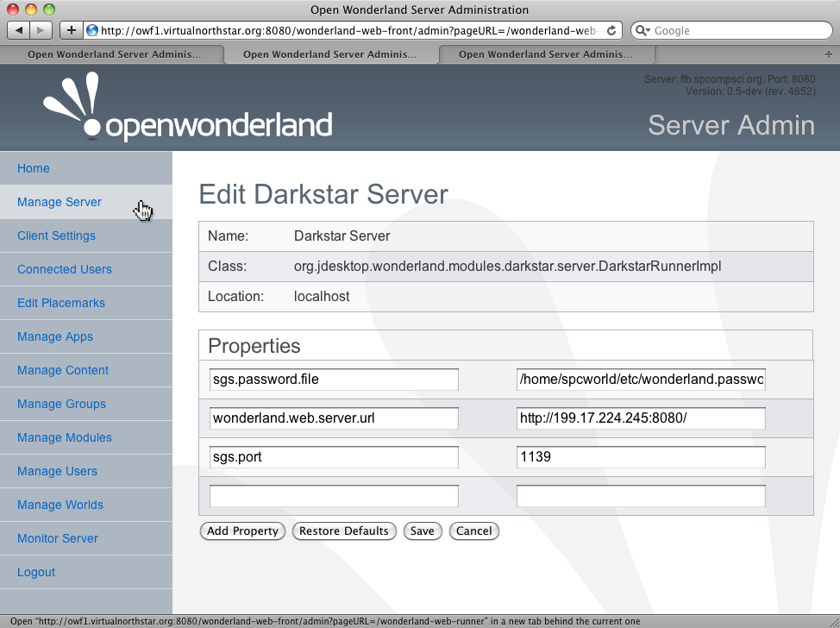Select the first Open Wonderland Server tab
Image resolution: width=840 pixels, height=628 pixels.
click(x=112, y=54)
